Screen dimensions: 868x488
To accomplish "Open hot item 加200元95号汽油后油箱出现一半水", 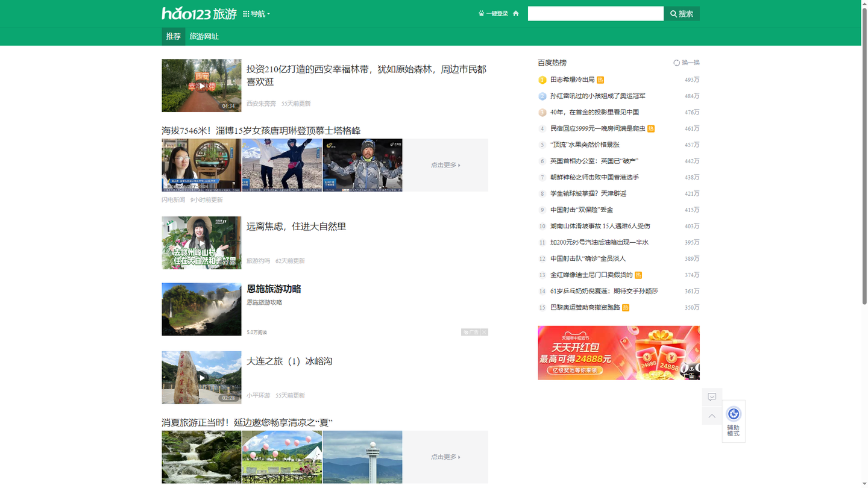I will click(x=599, y=242).
